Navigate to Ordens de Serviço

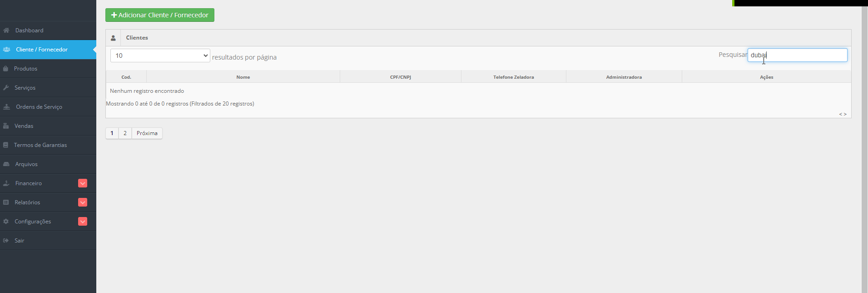(x=48, y=107)
